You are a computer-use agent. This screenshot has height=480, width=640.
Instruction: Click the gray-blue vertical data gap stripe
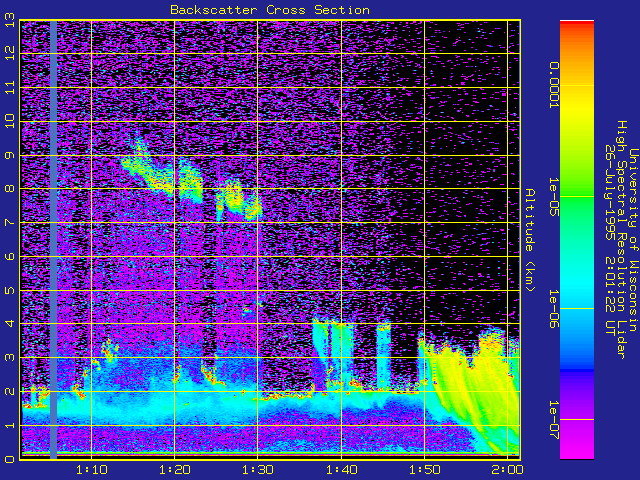tap(53, 240)
